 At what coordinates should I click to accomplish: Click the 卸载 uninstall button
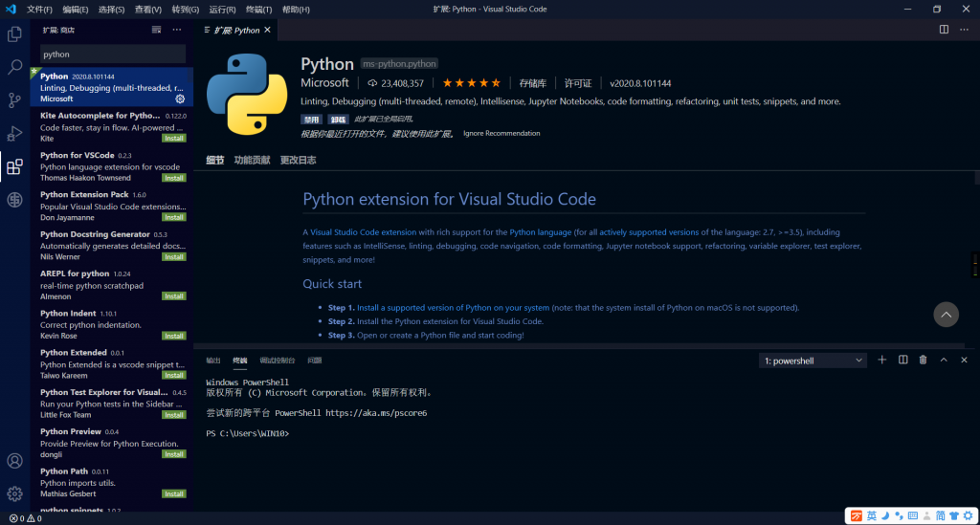click(x=338, y=120)
